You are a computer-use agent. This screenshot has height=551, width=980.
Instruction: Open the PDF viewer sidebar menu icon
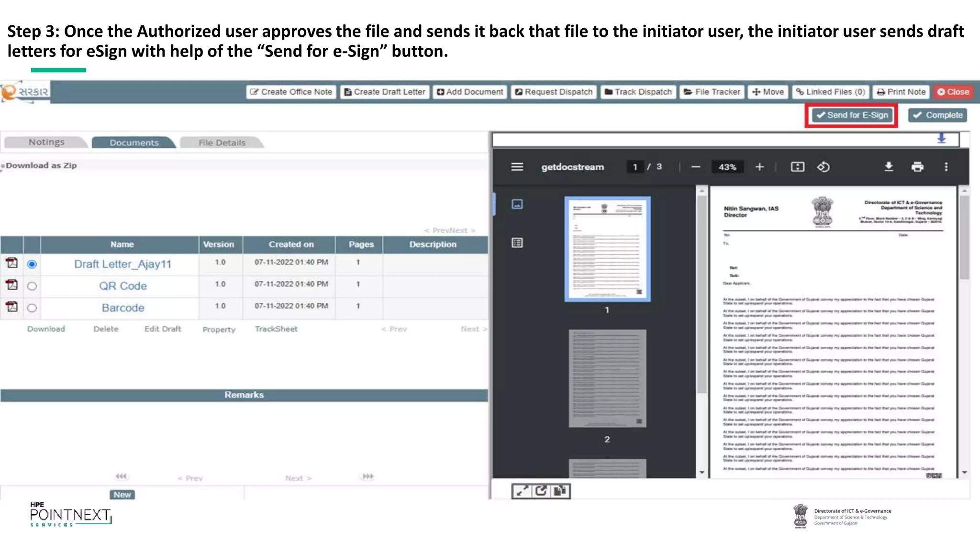(517, 167)
